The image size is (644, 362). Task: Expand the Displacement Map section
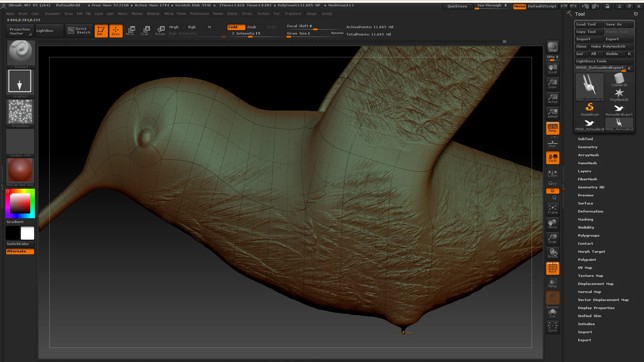(x=596, y=284)
